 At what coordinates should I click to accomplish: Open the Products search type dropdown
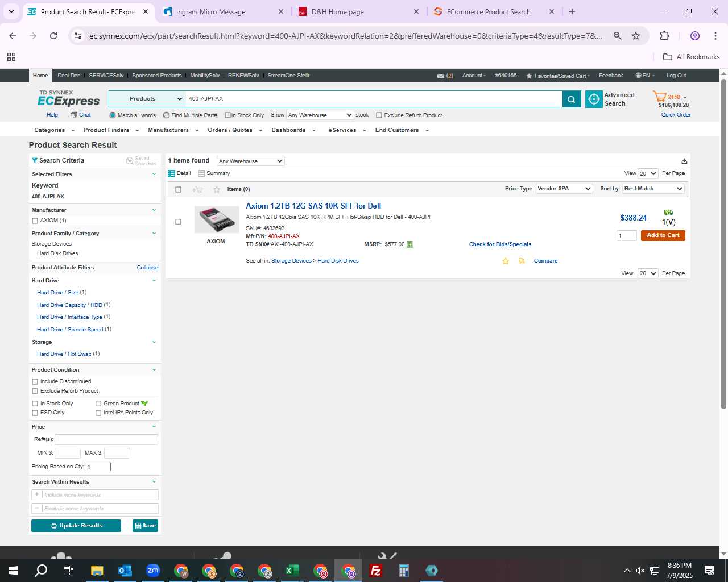[147, 99]
